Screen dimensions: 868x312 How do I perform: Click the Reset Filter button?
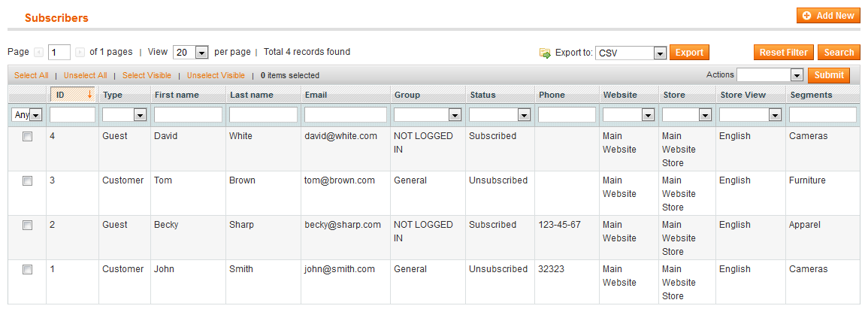784,53
